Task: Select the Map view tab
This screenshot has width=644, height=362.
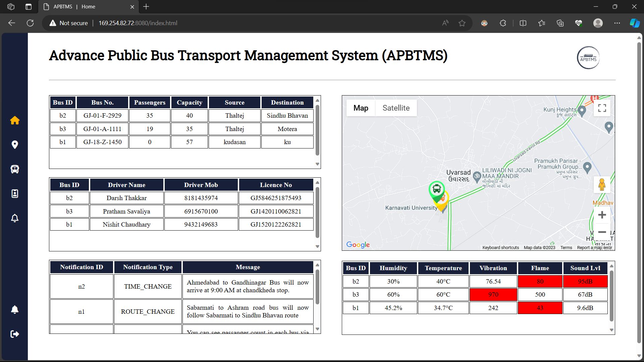Action: click(361, 108)
